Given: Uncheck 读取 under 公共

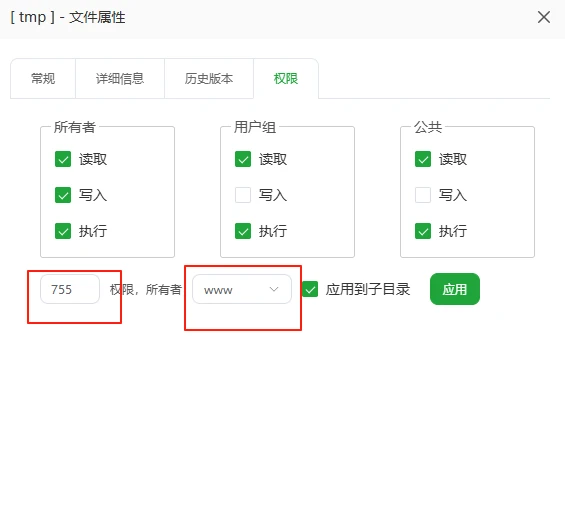Looking at the screenshot, I should (423, 159).
